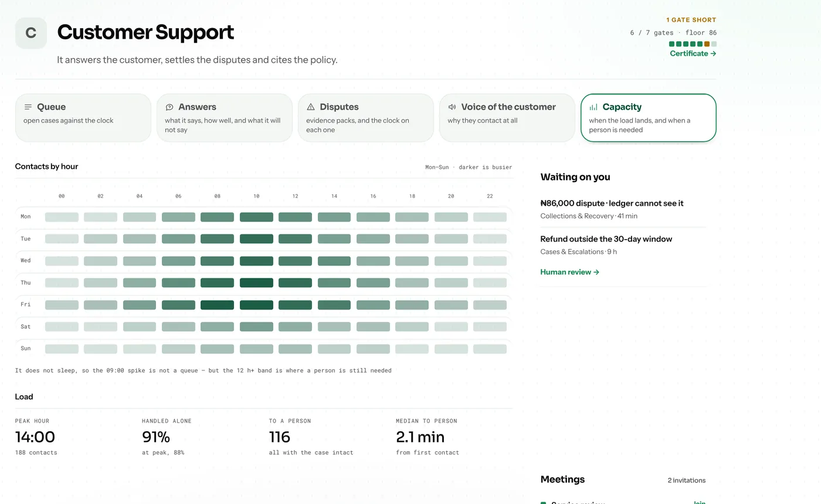Screen dimensions: 821x504
Task: Click the Wednesday 12:00 heatmap cell
Action: (x=295, y=261)
